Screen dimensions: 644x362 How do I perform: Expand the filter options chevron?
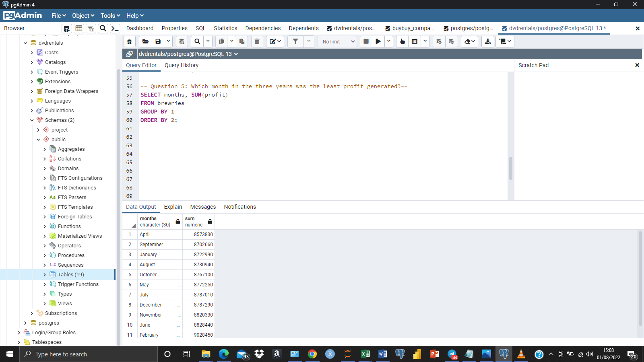pos(309,41)
